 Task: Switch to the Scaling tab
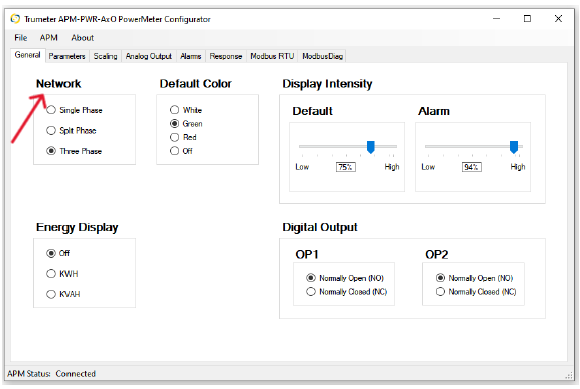[105, 56]
